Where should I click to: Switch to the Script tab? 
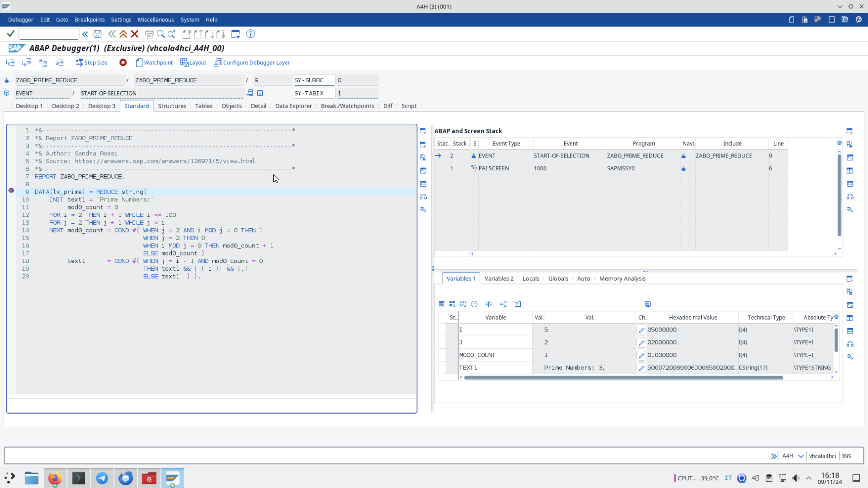pyautogui.click(x=409, y=106)
